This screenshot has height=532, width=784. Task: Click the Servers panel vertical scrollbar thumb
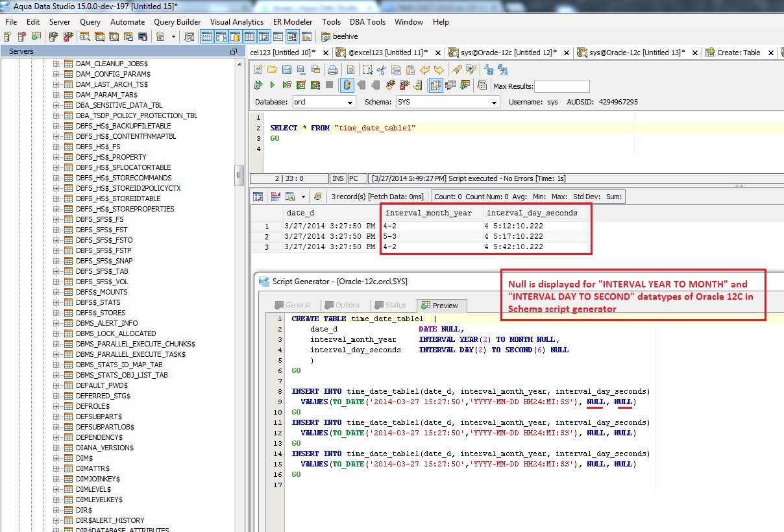click(239, 175)
